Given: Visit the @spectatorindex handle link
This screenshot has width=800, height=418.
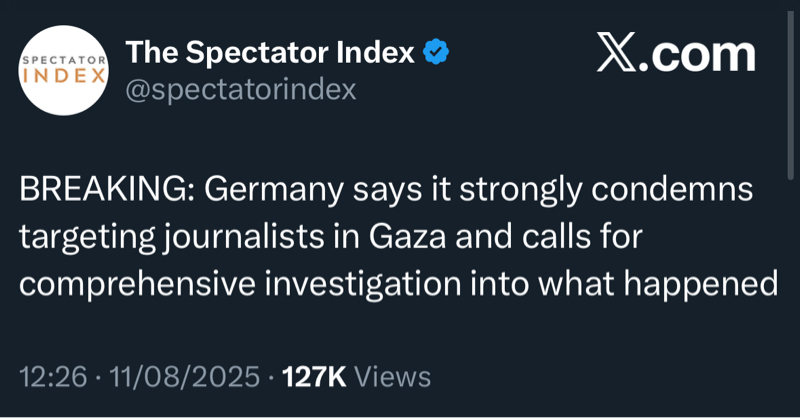Looking at the screenshot, I should (239, 89).
